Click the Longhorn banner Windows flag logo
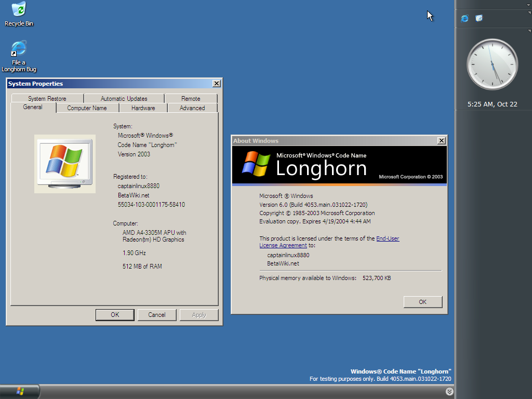532x399 pixels. coord(256,164)
